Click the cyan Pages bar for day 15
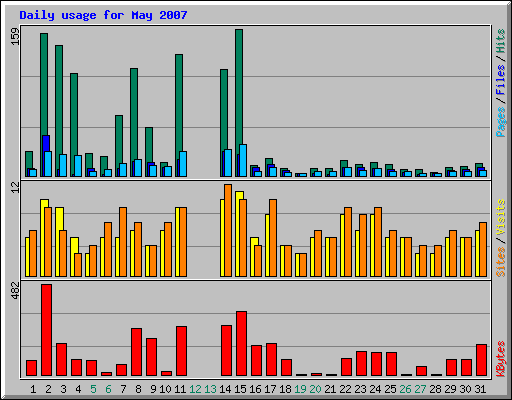Viewport: 512px width, 400px height. pyautogui.click(x=243, y=160)
